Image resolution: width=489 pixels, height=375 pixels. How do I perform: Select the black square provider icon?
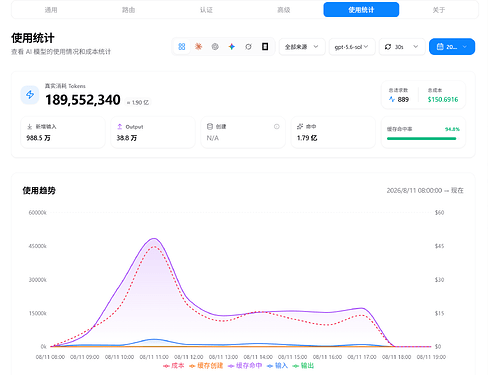265,47
